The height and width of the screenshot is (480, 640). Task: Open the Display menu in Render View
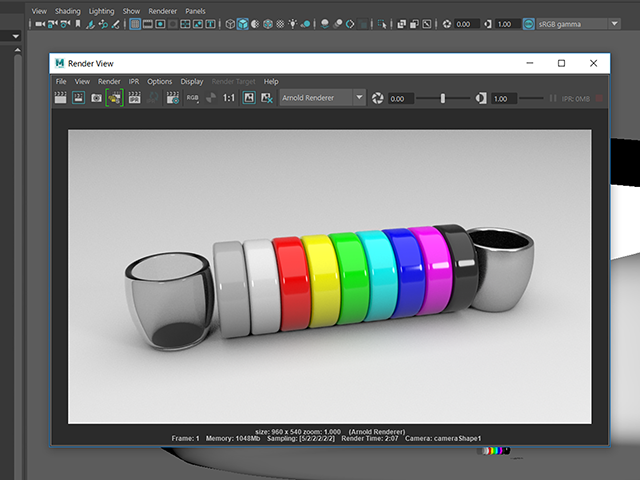192,81
